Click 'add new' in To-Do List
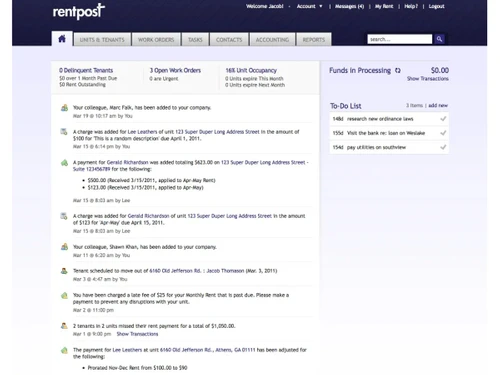 pyautogui.click(x=438, y=105)
